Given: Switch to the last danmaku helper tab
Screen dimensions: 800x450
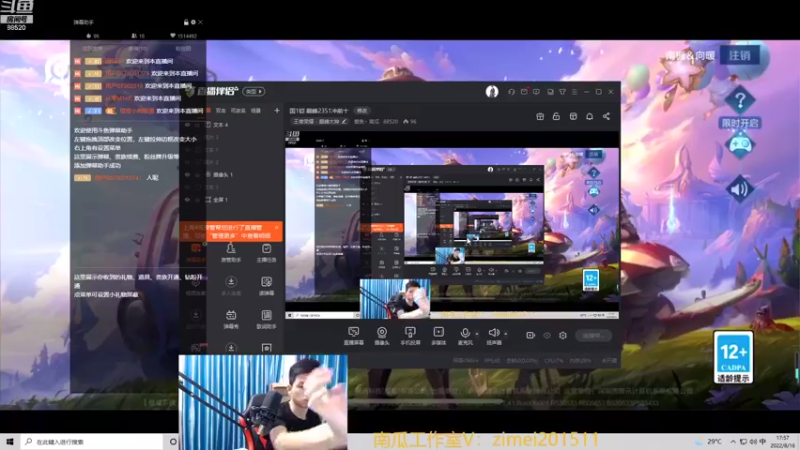Looking at the screenshot, I should [183, 48].
